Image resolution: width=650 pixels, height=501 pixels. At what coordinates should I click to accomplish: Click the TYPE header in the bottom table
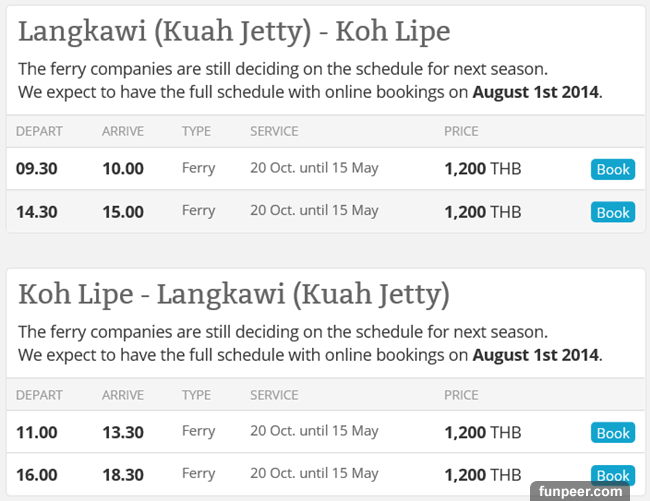coord(196,395)
